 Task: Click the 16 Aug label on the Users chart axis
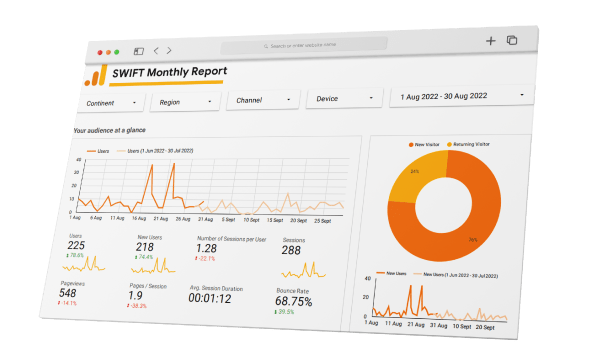click(x=139, y=218)
